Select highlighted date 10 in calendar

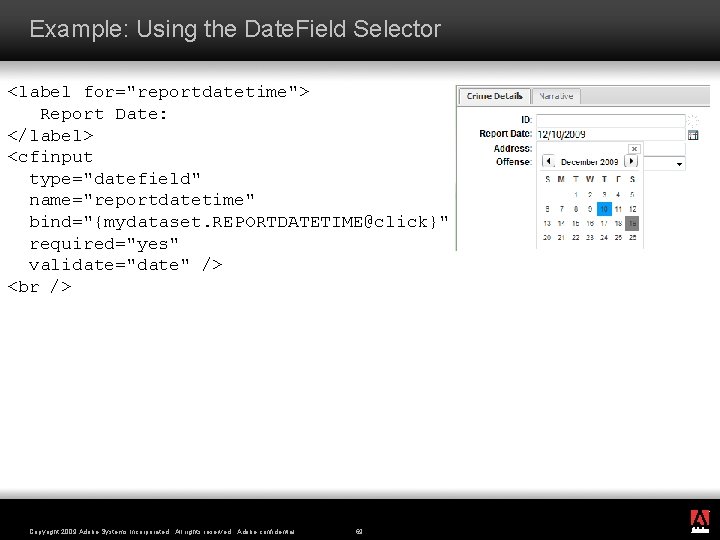pyautogui.click(x=603, y=209)
